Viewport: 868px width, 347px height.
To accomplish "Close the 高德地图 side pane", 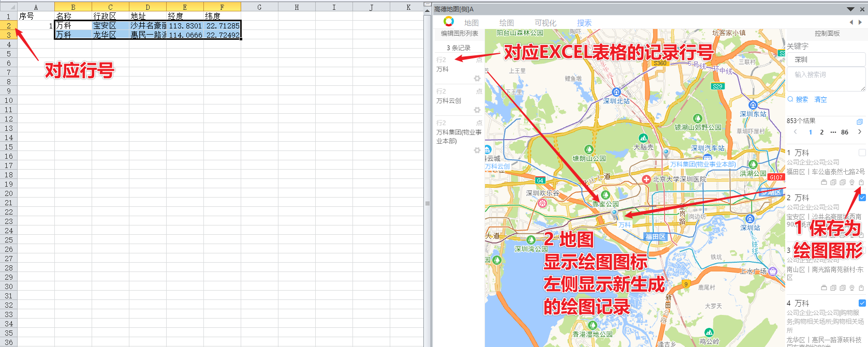I will (862, 9).
